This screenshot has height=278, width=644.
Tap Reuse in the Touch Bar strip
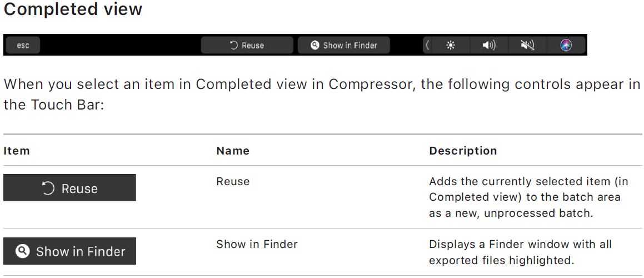[247, 46]
